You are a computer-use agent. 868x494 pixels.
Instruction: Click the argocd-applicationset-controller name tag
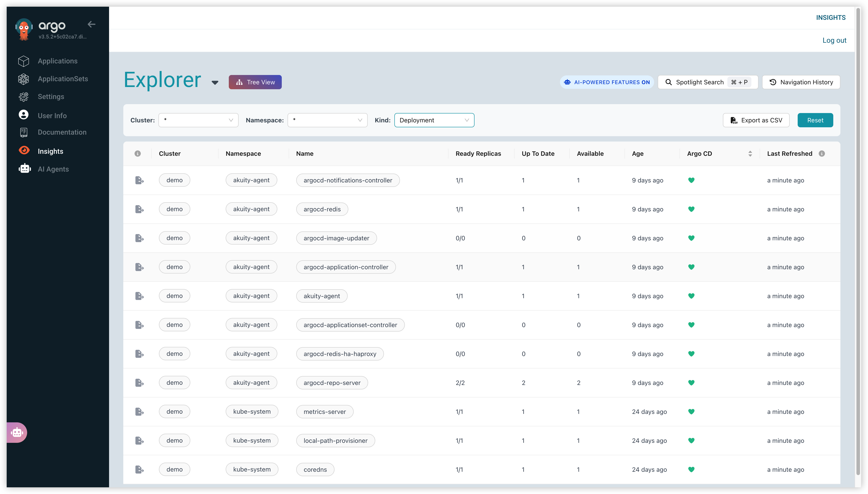pyautogui.click(x=350, y=325)
